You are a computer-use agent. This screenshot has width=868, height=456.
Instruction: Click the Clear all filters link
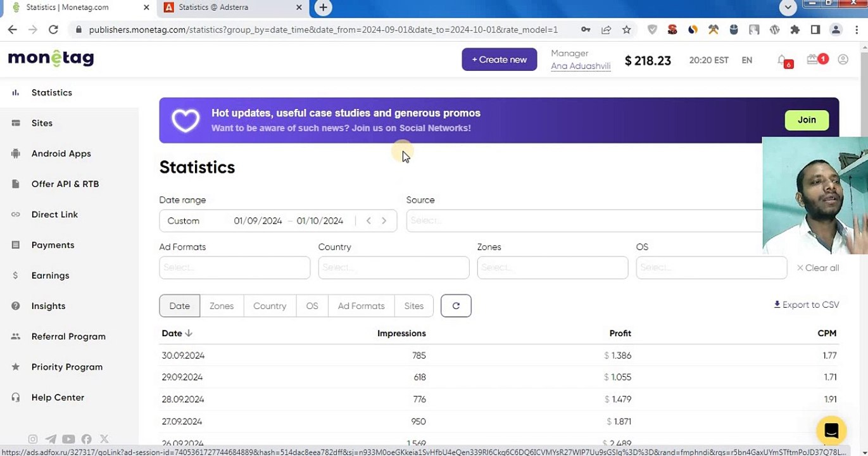[x=818, y=268]
